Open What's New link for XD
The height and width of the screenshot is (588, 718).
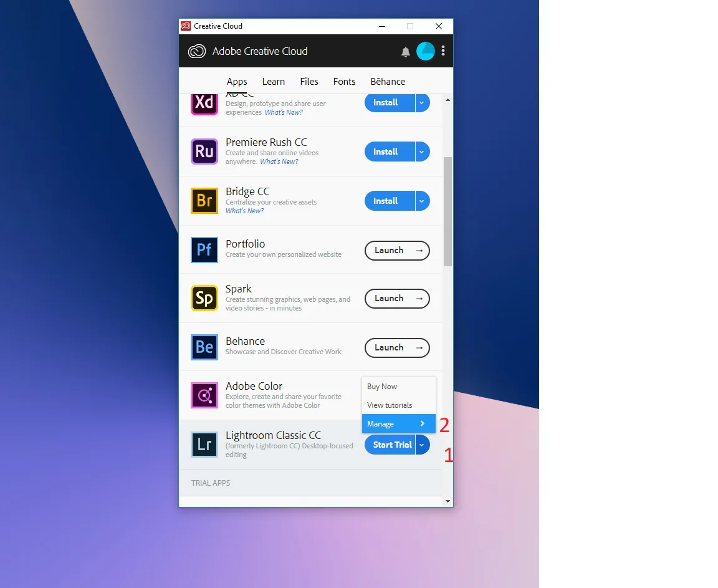(x=284, y=113)
